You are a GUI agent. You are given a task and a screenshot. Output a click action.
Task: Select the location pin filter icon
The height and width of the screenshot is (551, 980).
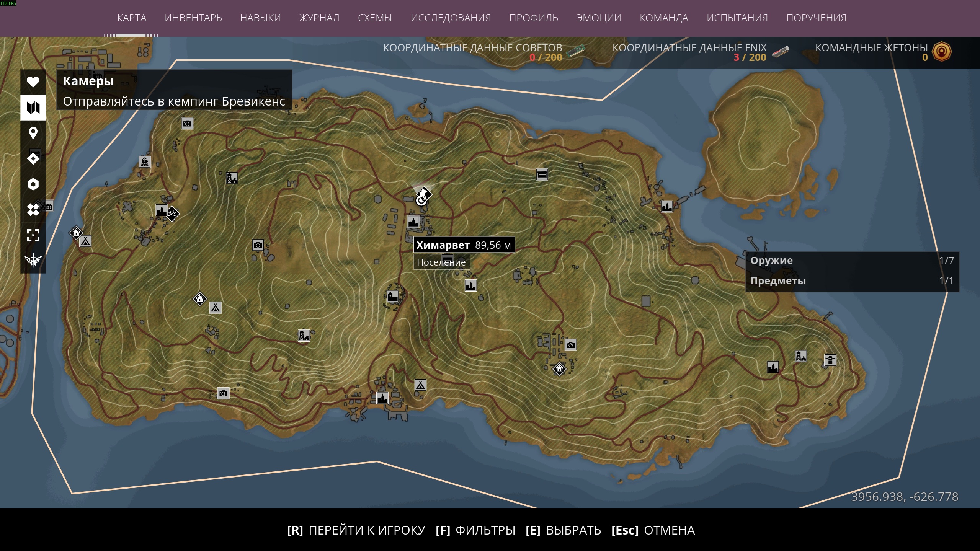point(33,133)
